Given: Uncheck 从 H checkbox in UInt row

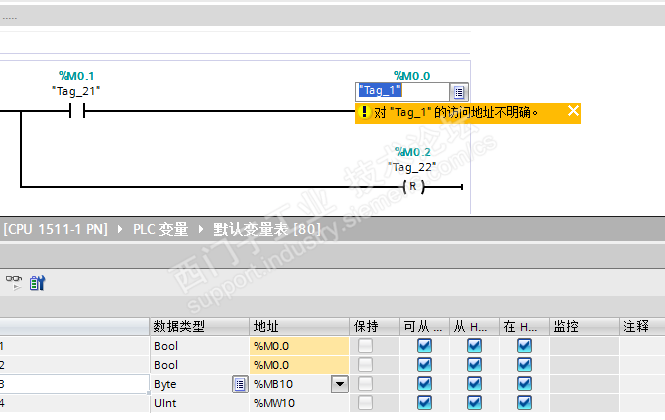Looking at the screenshot, I should pos(474,403).
